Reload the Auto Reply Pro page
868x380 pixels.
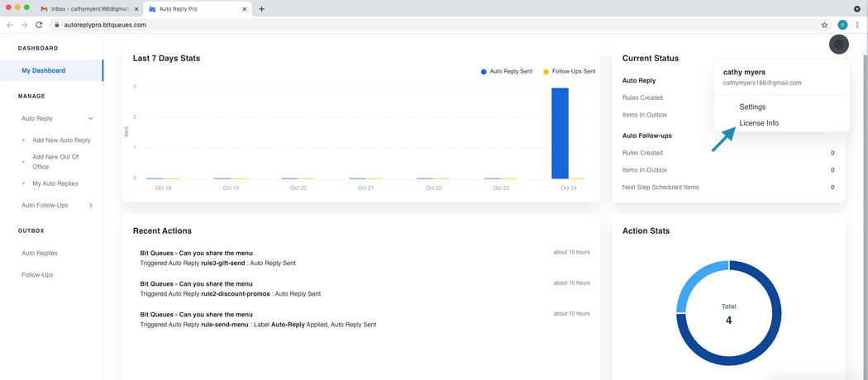39,25
